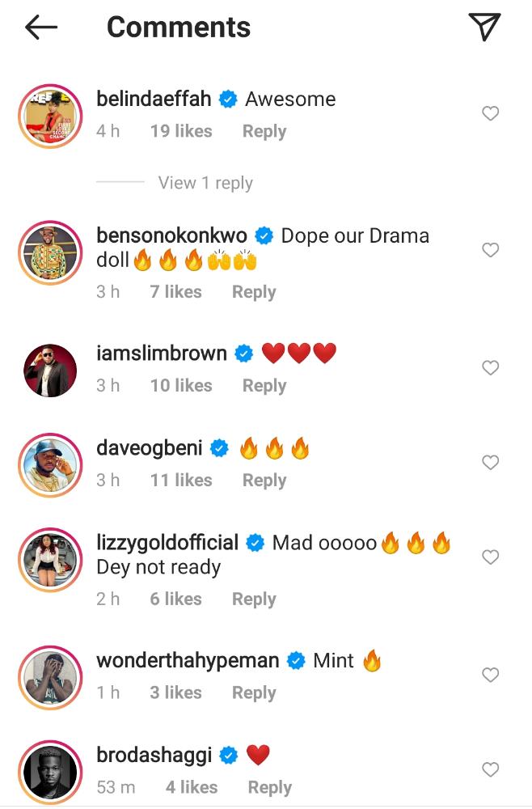The width and height of the screenshot is (532, 809).
Task: Open bensonokonkwo's avatar
Action: pos(50,253)
